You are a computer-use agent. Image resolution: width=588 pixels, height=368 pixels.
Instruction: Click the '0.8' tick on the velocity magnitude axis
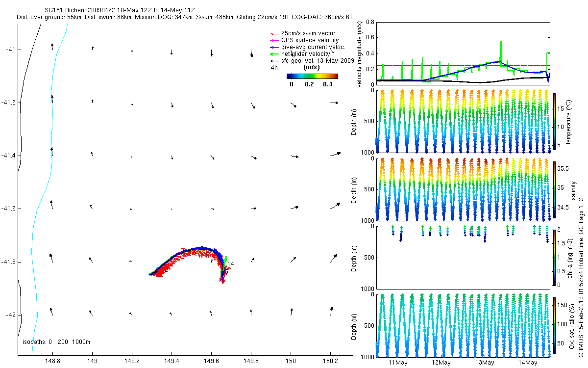pyautogui.click(x=370, y=22)
